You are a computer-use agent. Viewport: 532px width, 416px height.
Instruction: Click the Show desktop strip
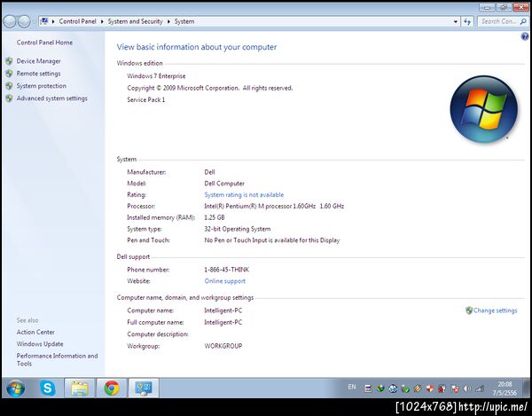528,389
